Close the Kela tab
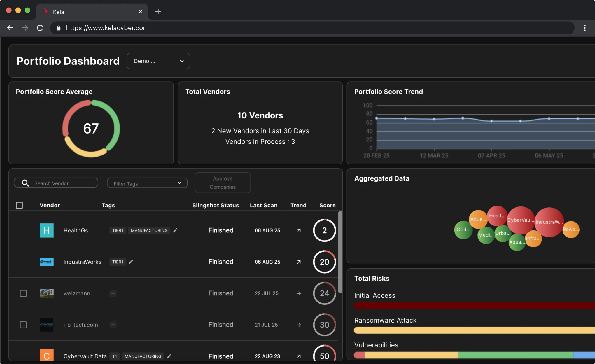The image size is (595, 364). (x=140, y=12)
